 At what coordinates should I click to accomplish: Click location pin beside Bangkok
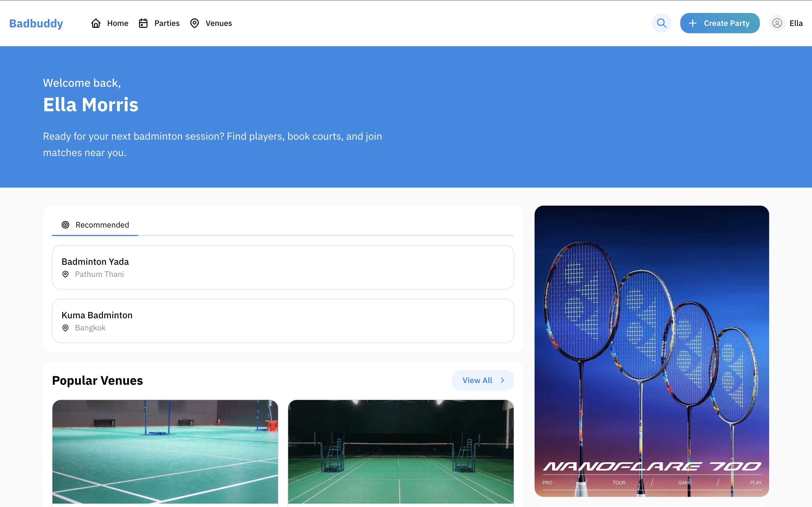point(65,328)
